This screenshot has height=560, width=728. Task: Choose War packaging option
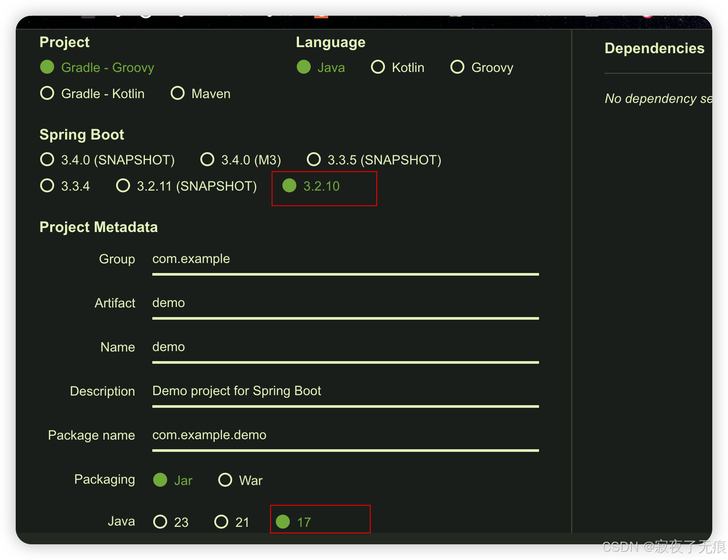tap(240, 480)
